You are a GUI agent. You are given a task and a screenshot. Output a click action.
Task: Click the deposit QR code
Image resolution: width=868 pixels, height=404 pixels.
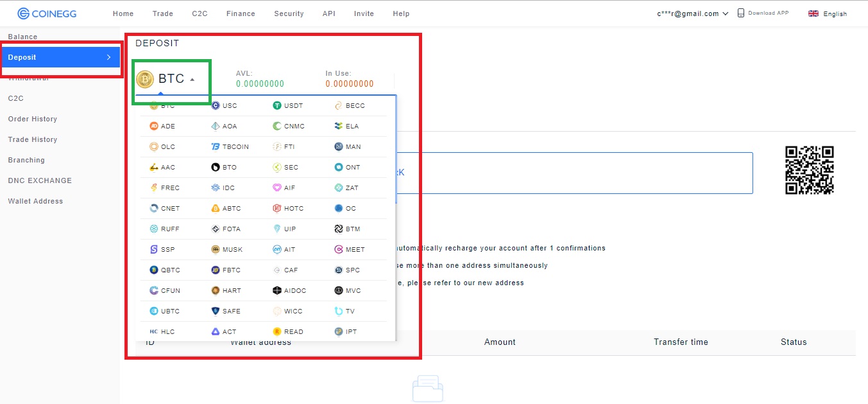click(x=810, y=170)
